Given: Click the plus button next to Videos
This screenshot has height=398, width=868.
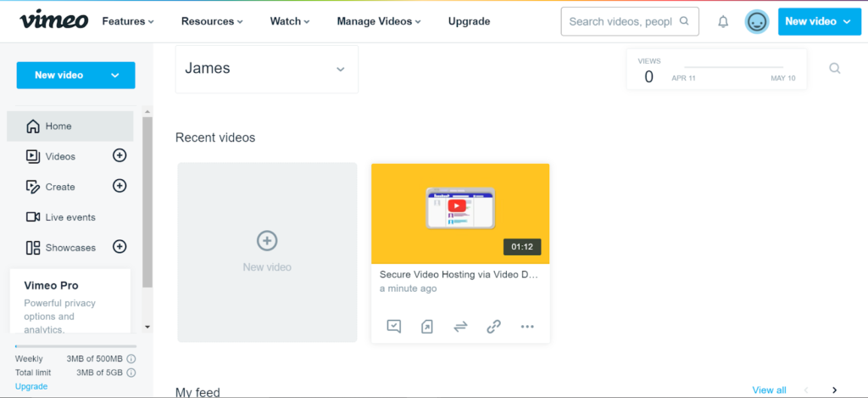Looking at the screenshot, I should point(120,156).
